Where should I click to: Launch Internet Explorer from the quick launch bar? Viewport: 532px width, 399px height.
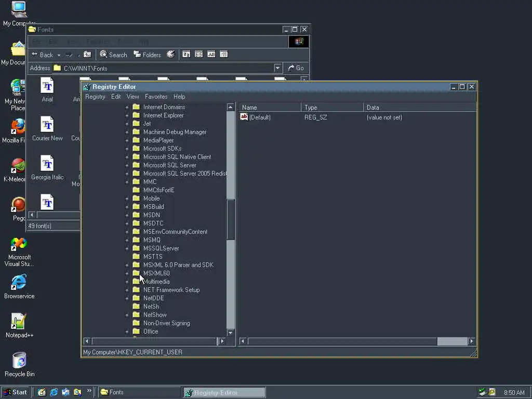click(54, 392)
